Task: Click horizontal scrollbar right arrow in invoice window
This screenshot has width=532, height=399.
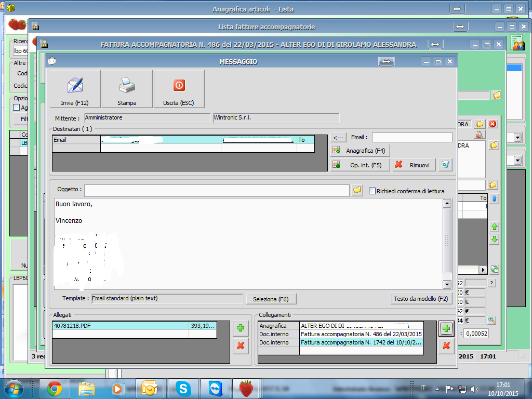Action: pyautogui.click(x=483, y=270)
